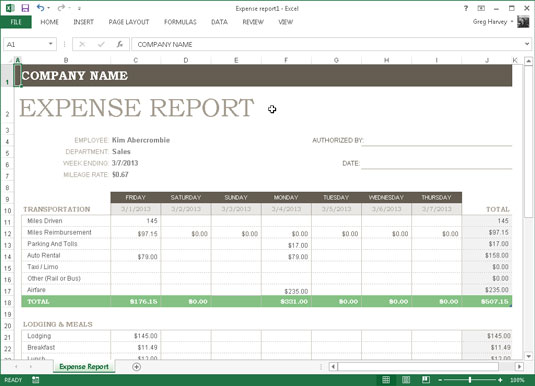Click the Miles Driven value 145 under Friday

click(x=135, y=221)
